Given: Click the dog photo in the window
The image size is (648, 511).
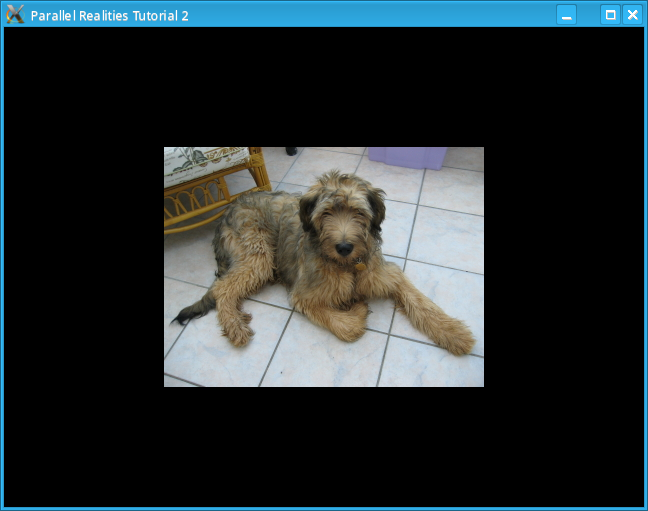Looking at the screenshot, I should coord(324,267).
